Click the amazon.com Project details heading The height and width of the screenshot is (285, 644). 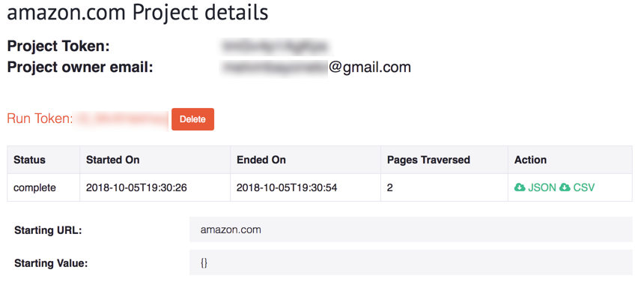138,12
